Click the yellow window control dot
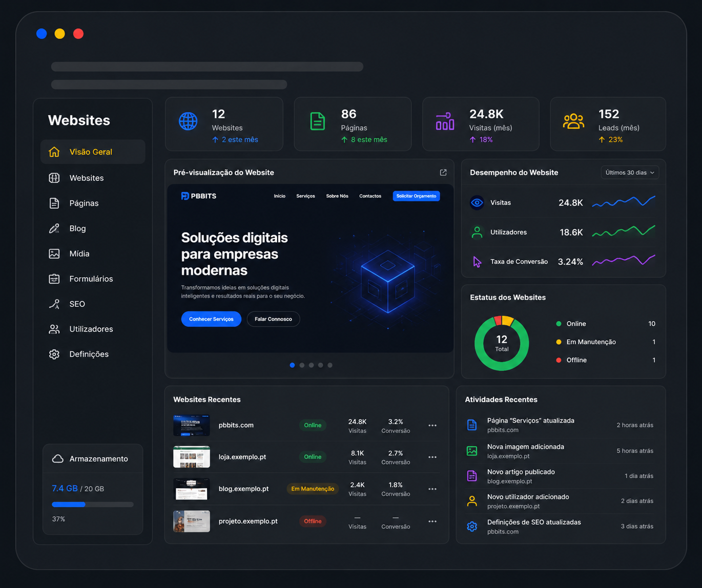The image size is (702, 588). click(60, 34)
